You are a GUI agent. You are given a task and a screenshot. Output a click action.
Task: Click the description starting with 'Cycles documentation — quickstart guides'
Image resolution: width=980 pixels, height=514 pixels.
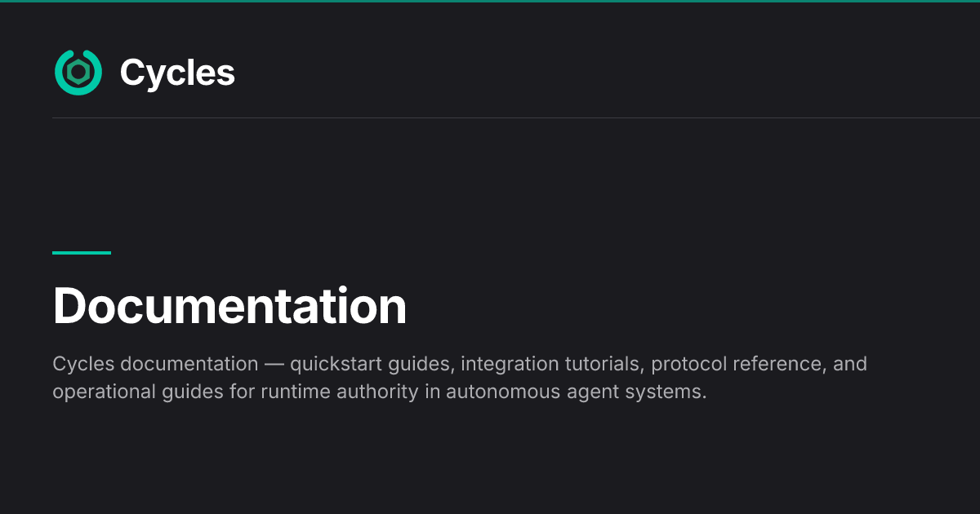pyautogui.click(x=460, y=377)
